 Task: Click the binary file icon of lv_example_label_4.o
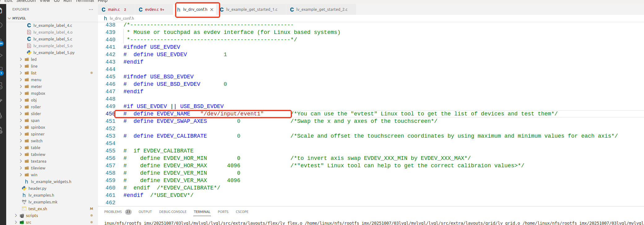[x=29, y=32]
